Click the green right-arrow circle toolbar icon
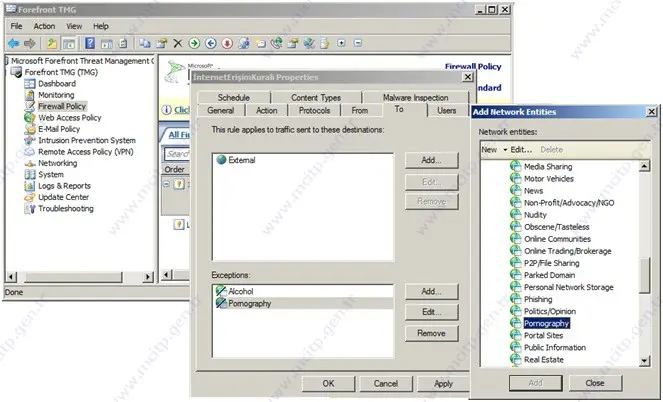This screenshot has height=402, width=663. pos(194,43)
